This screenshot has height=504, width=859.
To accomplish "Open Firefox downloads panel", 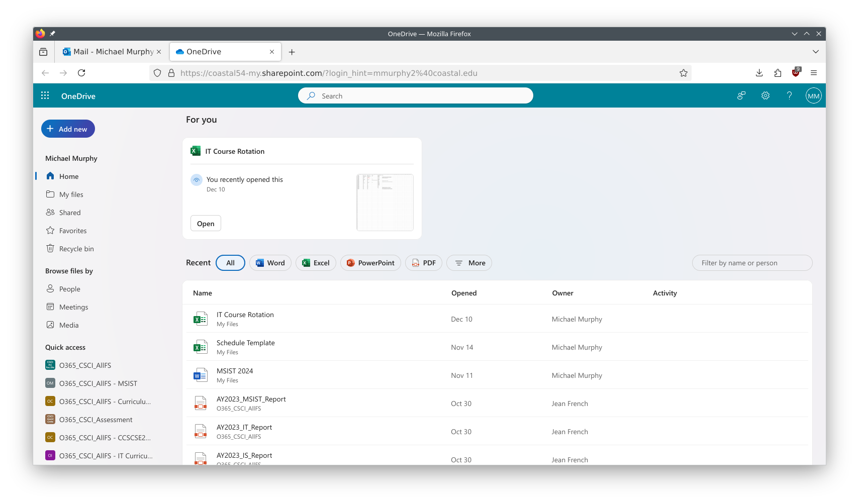I will tap(759, 73).
